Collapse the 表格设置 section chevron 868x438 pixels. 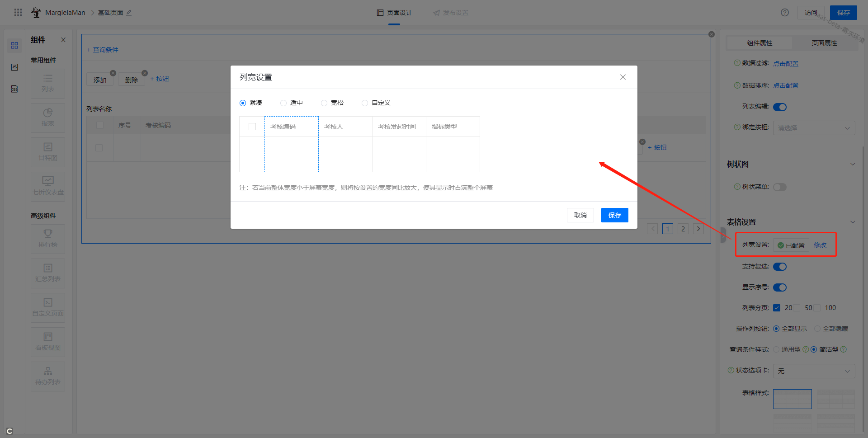(x=853, y=222)
